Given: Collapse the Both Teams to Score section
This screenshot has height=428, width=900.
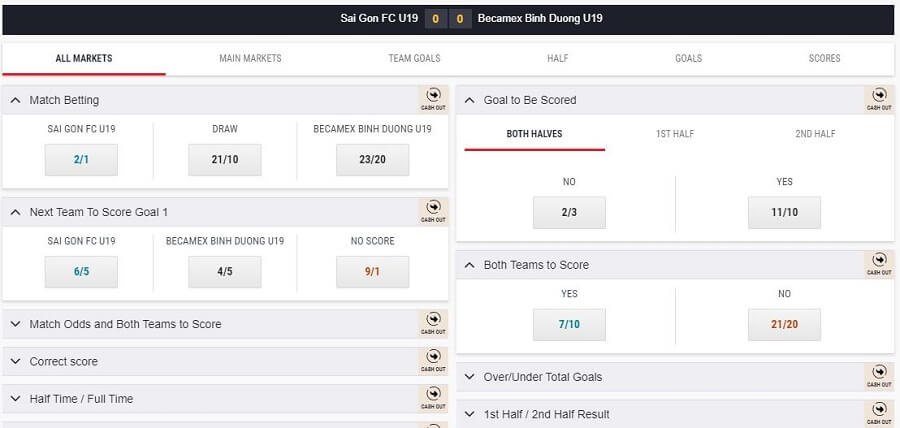Looking at the screenshot, I should coord(470,265).
